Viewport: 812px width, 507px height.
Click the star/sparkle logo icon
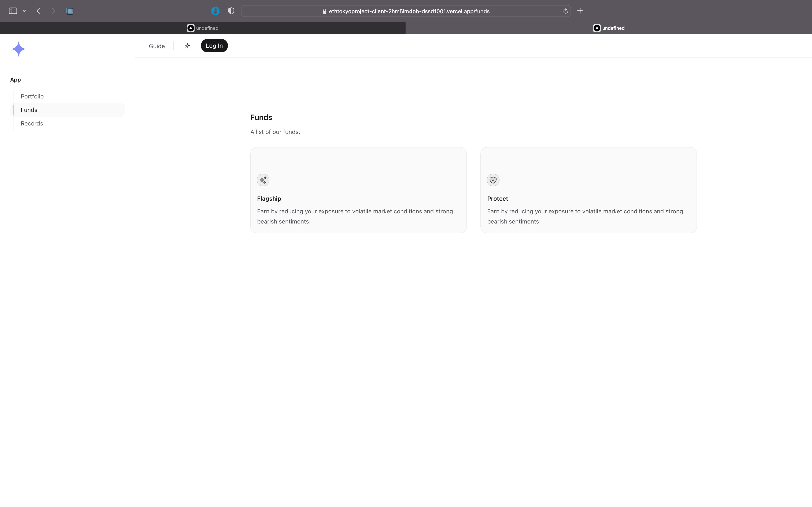(x=18, y=48)
